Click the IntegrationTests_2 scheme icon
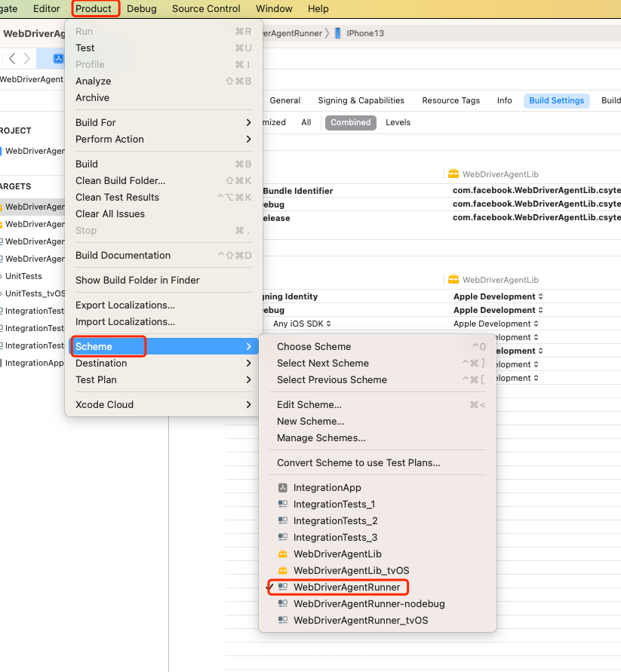621x672 pixels. (x=283, y=521)
